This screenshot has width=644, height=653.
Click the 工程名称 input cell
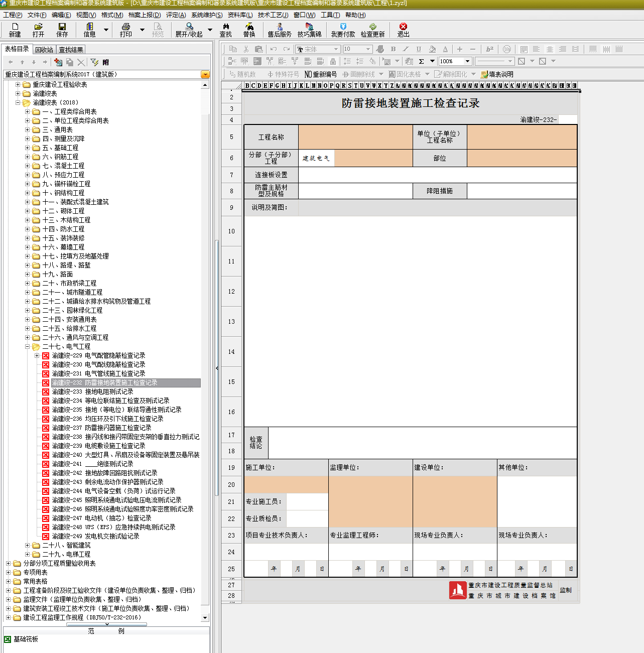pos(355,137)
